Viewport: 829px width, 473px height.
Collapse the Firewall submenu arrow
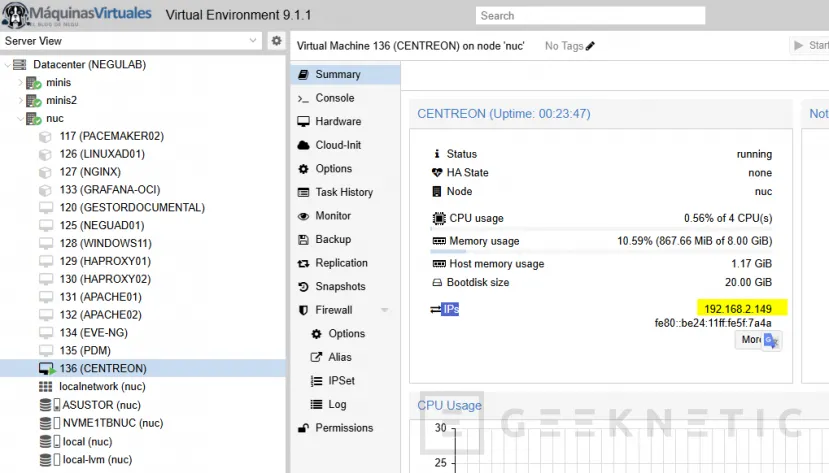pyautogui.click(x=384, y=310)
